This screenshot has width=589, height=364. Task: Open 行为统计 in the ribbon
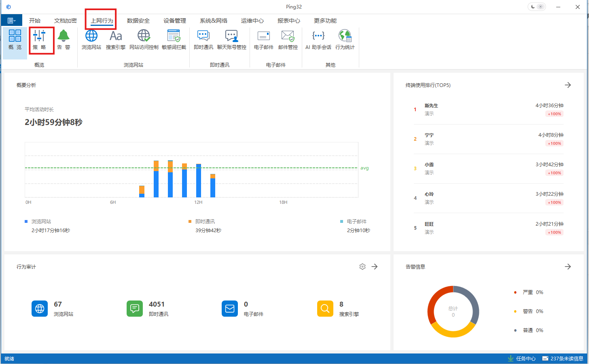[345, 40]
